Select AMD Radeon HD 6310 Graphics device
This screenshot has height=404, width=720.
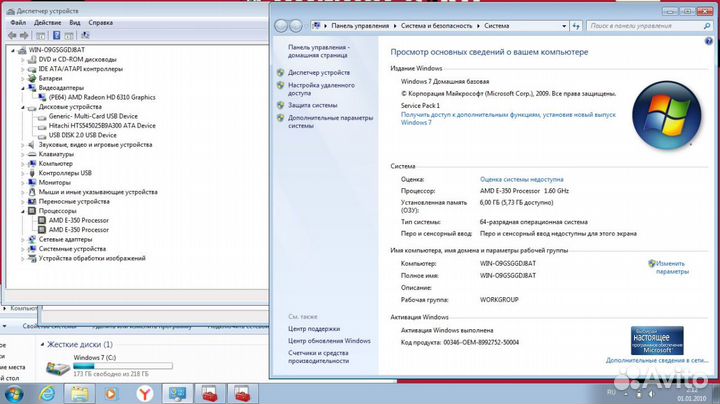(102, 97)
